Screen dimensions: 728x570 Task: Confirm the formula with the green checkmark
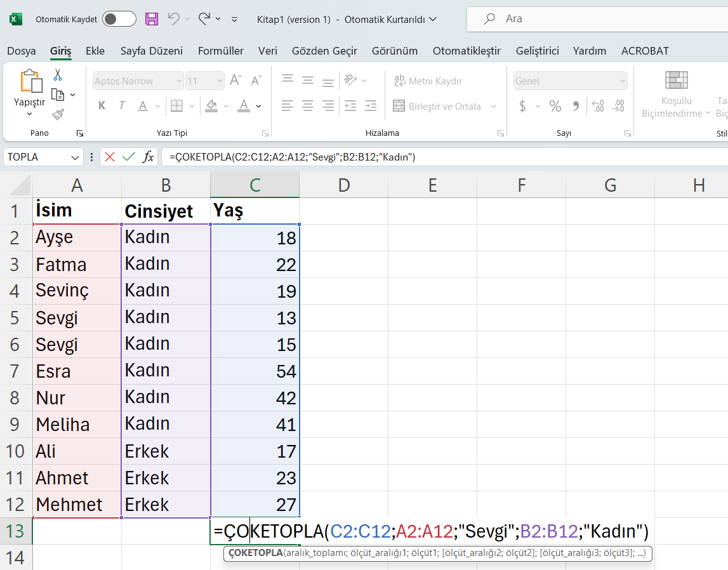(129, 157)
